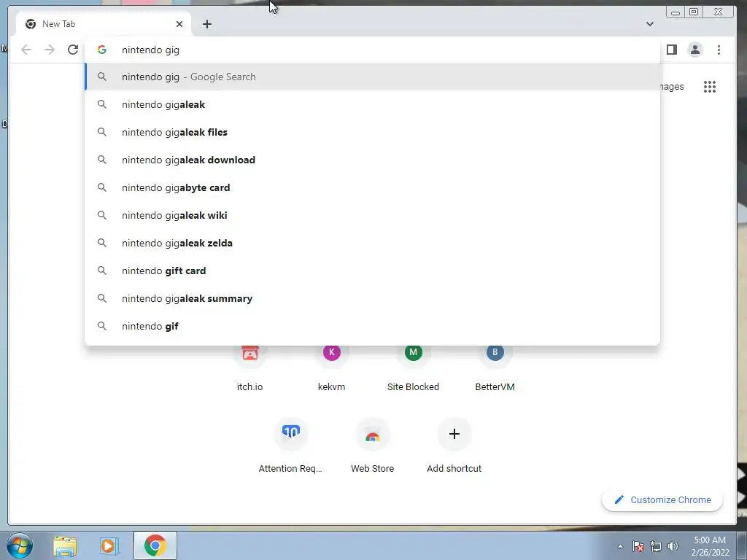The image size is (747, 560).
Task: Toggle the side panel icon
Action: click(x=672, y=50)
